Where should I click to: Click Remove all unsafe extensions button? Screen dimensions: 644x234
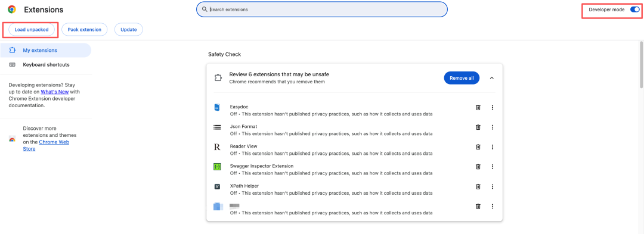462,78
